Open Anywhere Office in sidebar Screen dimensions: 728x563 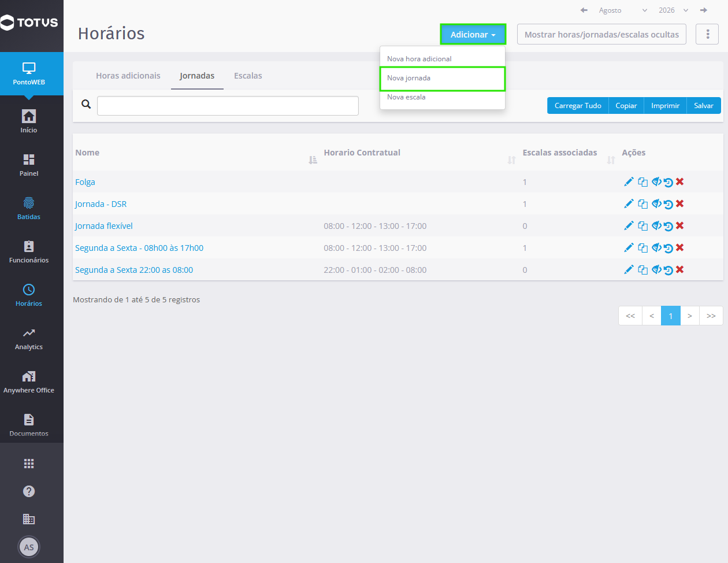tap(29, 382)
